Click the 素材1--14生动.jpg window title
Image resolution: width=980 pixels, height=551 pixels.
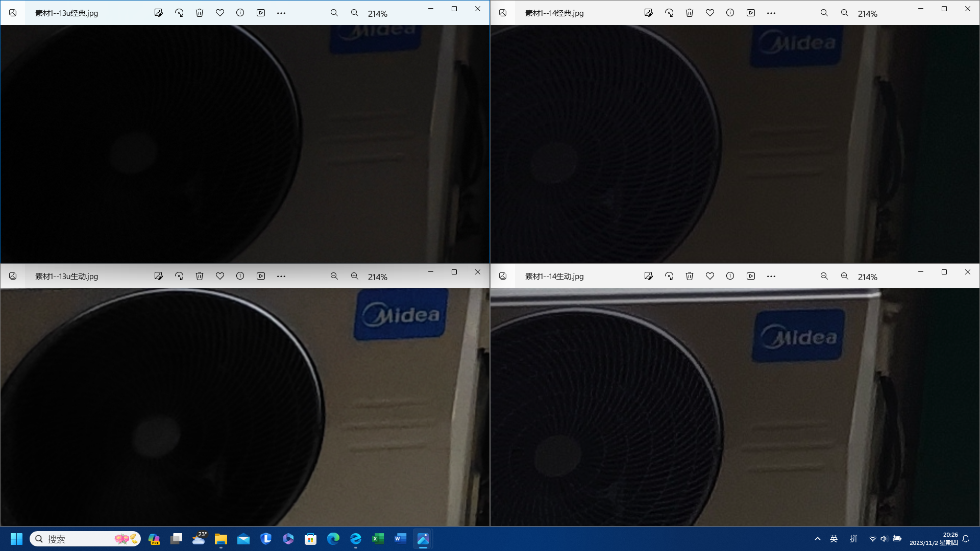pos(554,276)
